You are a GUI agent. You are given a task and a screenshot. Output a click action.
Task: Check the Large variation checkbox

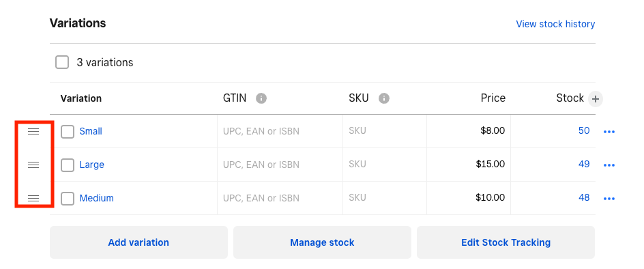[68, 165]
